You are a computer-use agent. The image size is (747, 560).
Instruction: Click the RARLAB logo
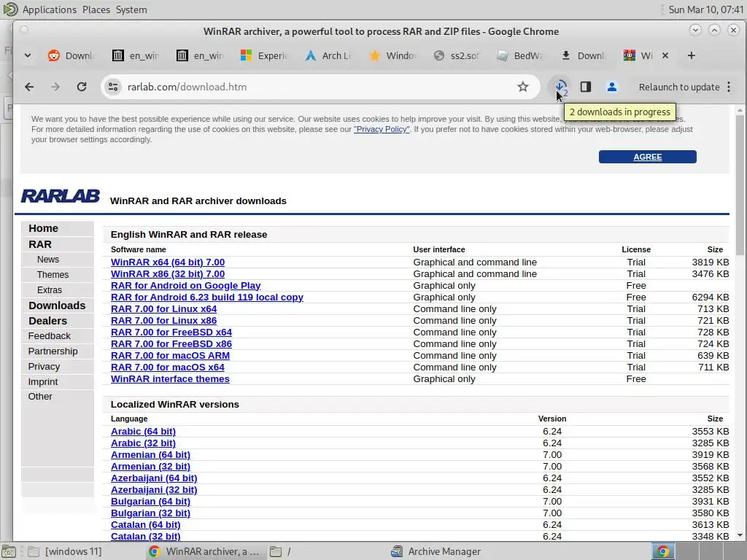click(61, 195)
